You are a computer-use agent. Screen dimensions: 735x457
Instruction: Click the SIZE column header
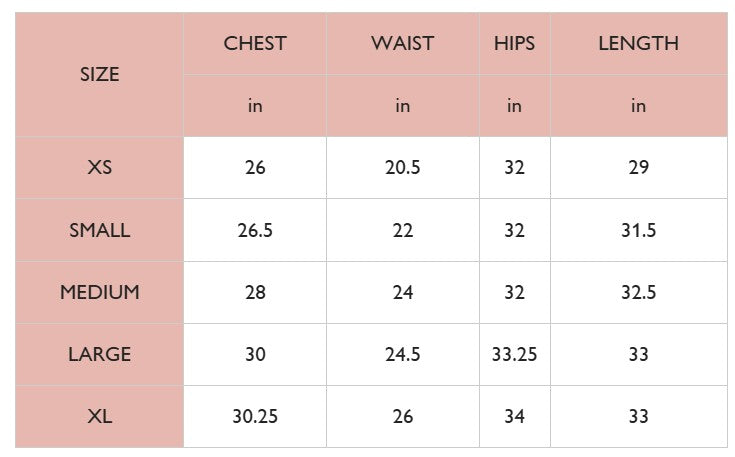[x=99, y=74]
